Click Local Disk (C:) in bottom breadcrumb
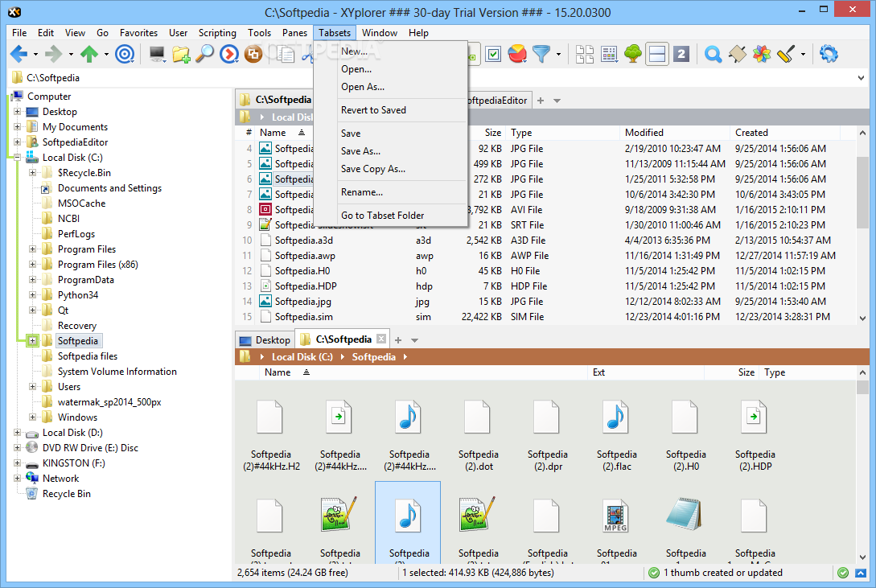 coord(302,357)
